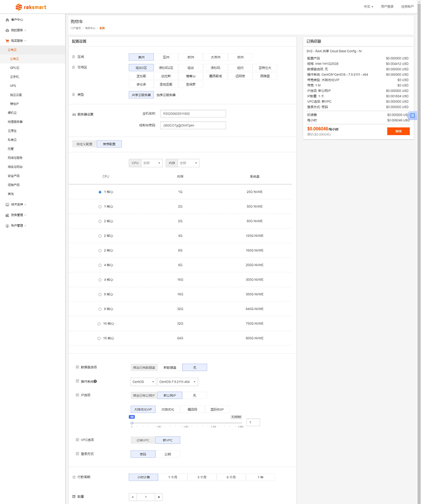
Task: Click the chart icon beside 财务管理
Action: (x=7, y=215)
